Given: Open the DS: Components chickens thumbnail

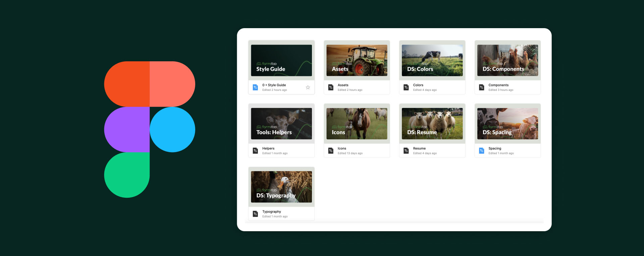Looking at the screenshot, I should [508, 60].
